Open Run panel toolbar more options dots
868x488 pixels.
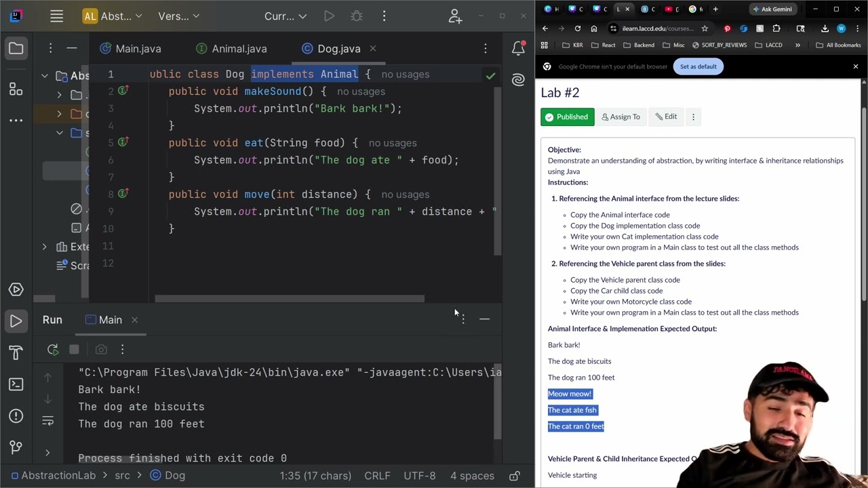click(122, 349)
